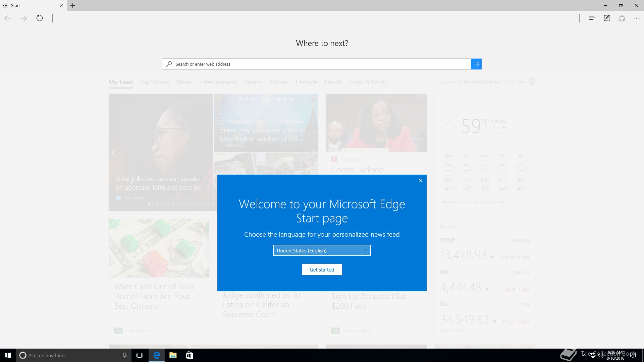Click the Get started button
Viewport: 644px width, 362px height.
click(x=322, y=269)
